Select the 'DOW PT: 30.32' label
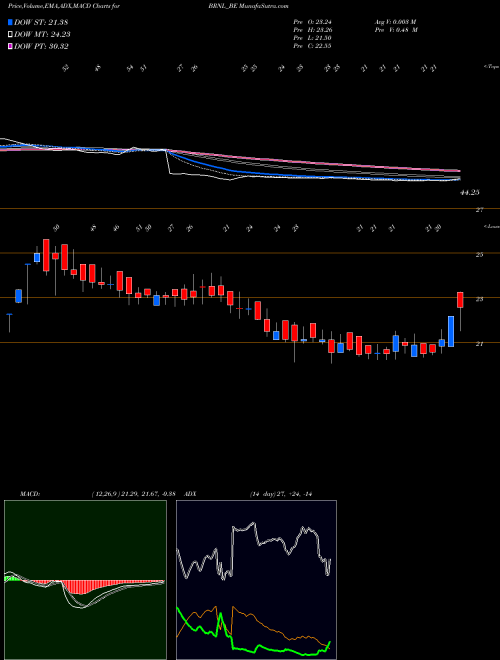 click(41, 46)
